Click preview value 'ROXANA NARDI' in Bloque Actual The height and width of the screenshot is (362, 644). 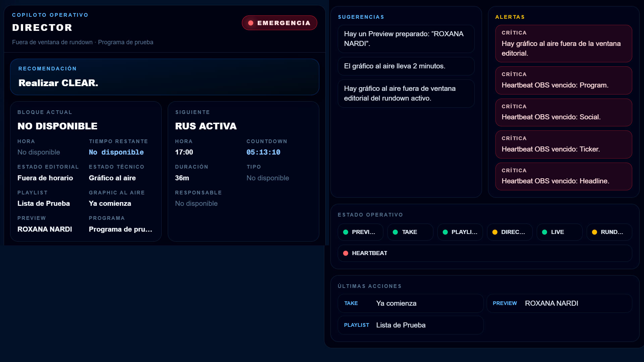[45, 229]
